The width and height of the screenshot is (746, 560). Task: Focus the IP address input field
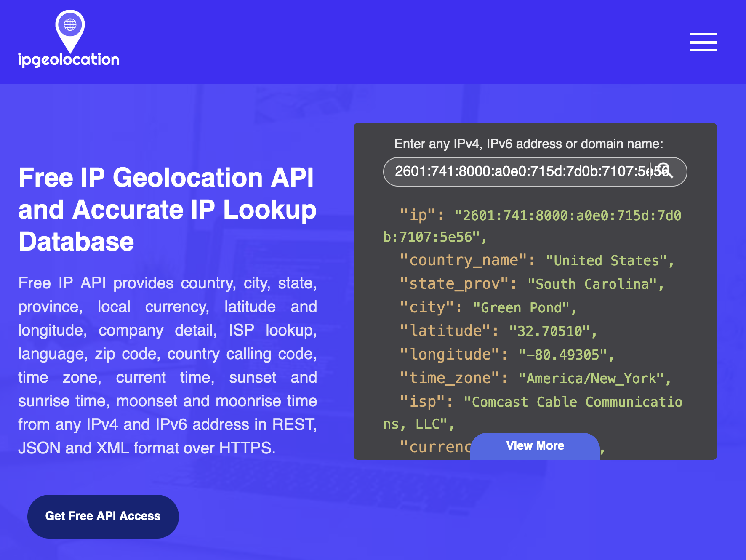click(535, 172)
